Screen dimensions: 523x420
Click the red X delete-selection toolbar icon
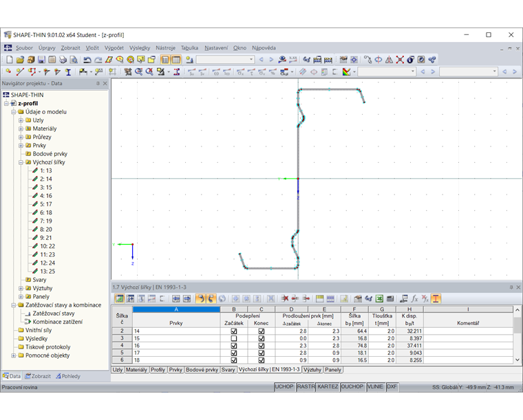click(400, 60)
